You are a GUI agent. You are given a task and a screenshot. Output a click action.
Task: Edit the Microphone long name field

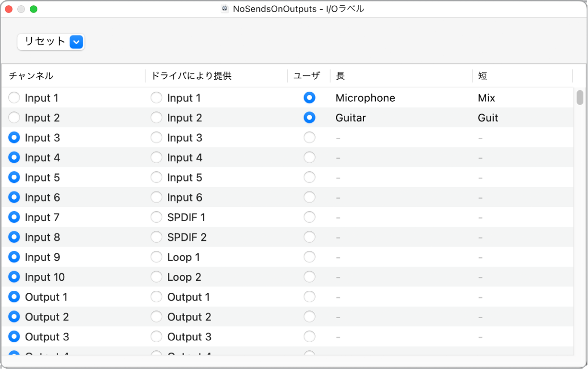coord(365,97)
